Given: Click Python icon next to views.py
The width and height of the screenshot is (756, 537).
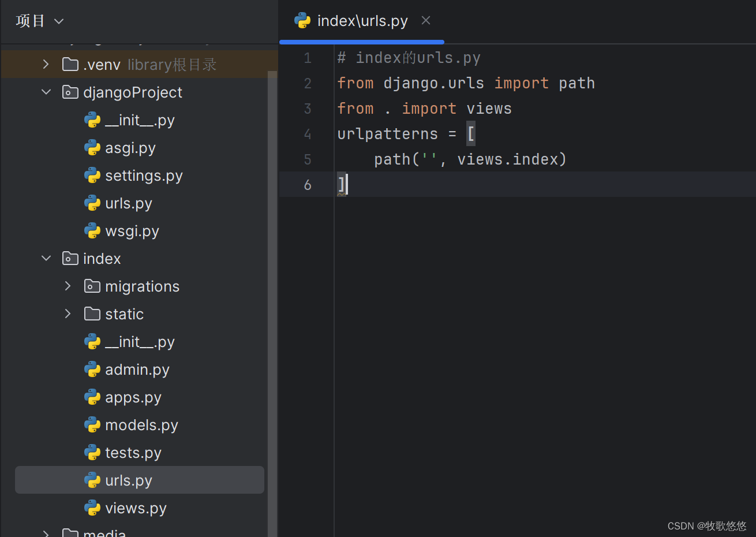Looking at the screenshot, I should click(x=92, y=508).
